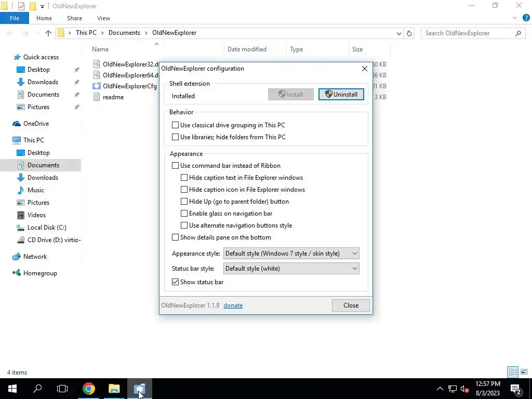The height and width of the screenshot is (399, 532).
Task: Select the OldNewExplorerCfg file
Action: pos(129,86)
